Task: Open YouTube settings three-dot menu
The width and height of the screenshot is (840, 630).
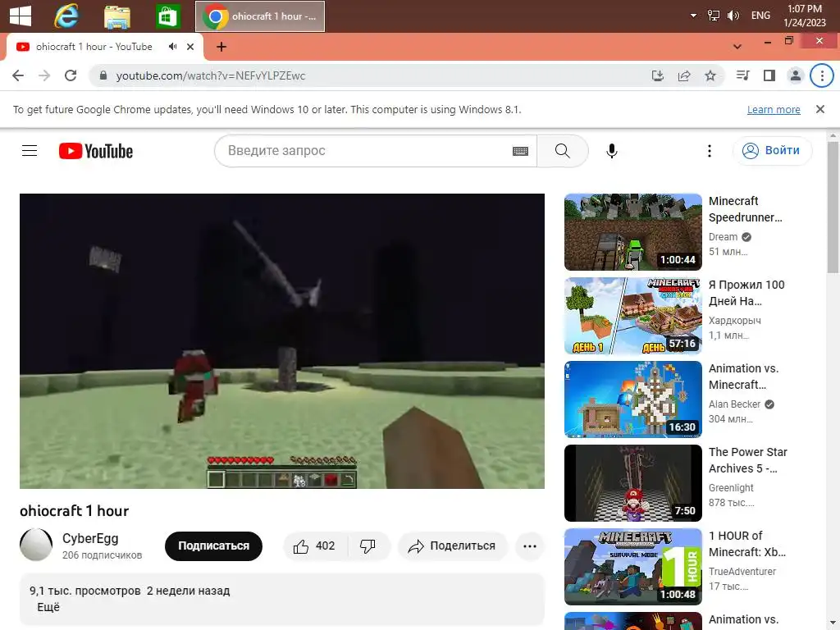Action: (710, 151)
